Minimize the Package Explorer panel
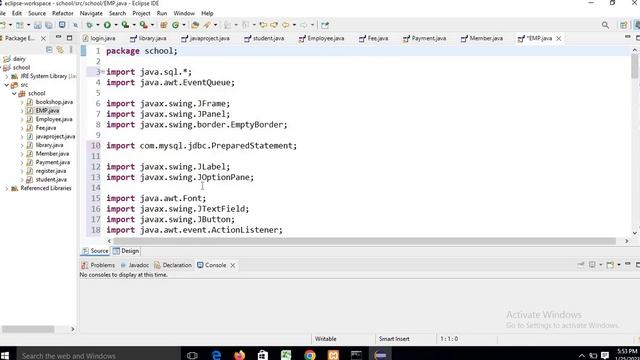The image size is (640, 360). click(x=58, y=38)
